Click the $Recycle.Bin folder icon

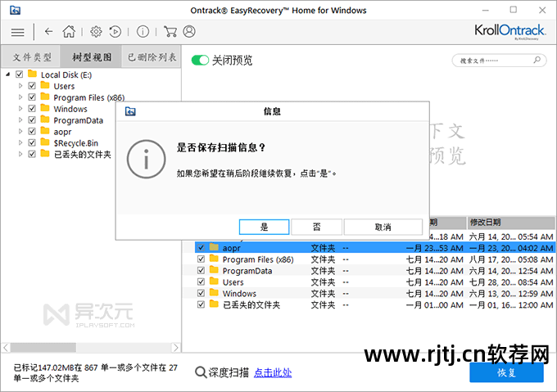coord(45,142)
